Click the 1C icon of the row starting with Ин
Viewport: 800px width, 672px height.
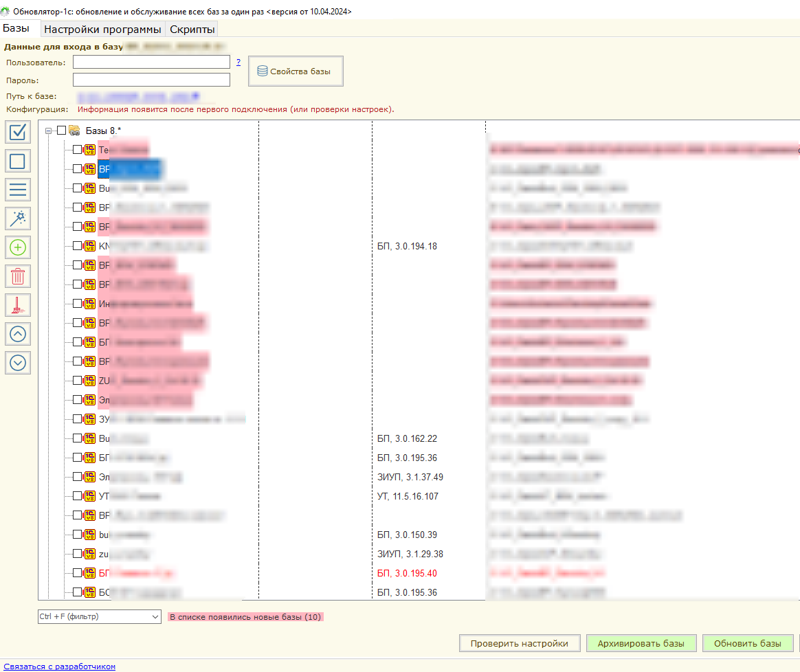[90, 304]
